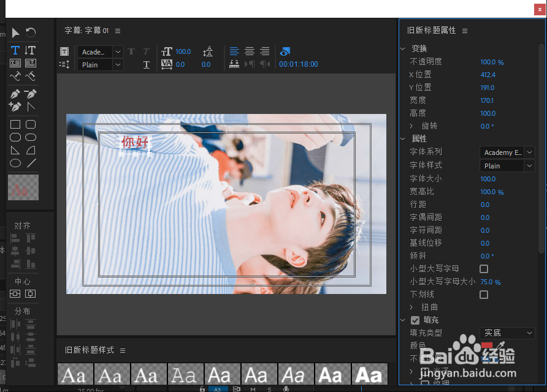Collapse the 属性 (Properties) section
Image resolution: width=547 pixels, height=392 pixels.
pyautogui.click(x=403, y=138)
